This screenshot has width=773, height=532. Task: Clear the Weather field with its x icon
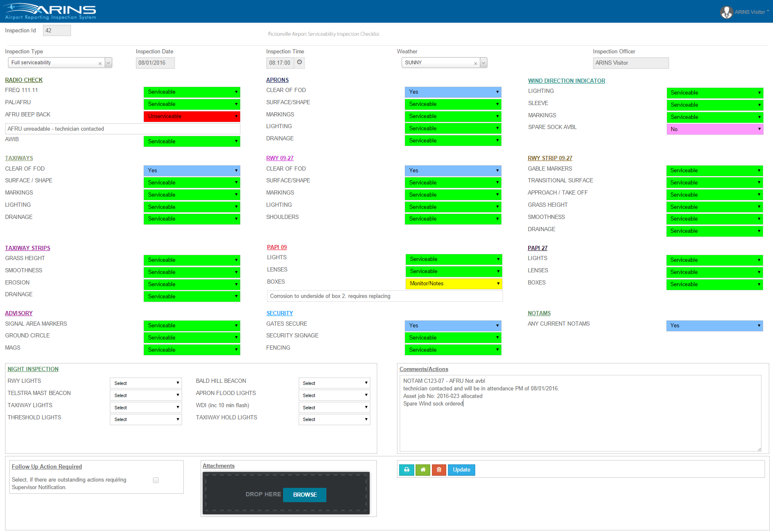(x=475, y=63)
